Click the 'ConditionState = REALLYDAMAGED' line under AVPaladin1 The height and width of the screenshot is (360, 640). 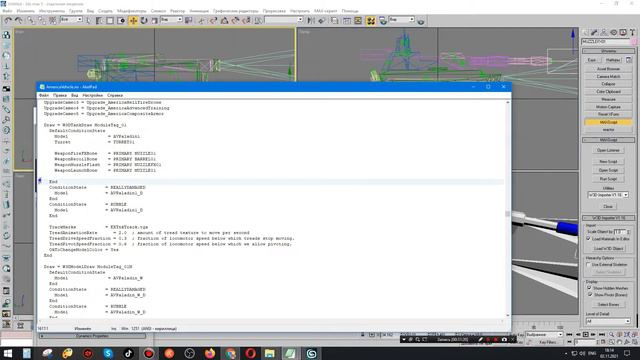click(x=97, y=187)
